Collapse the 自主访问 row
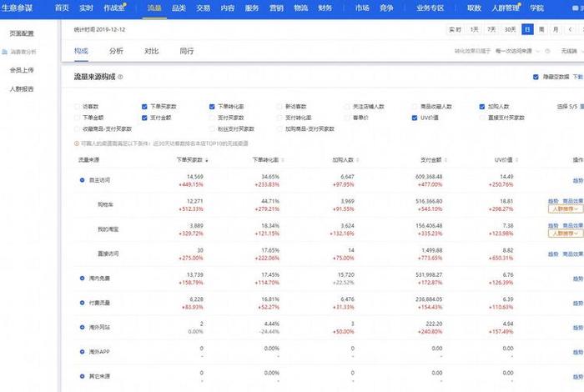 82,180
